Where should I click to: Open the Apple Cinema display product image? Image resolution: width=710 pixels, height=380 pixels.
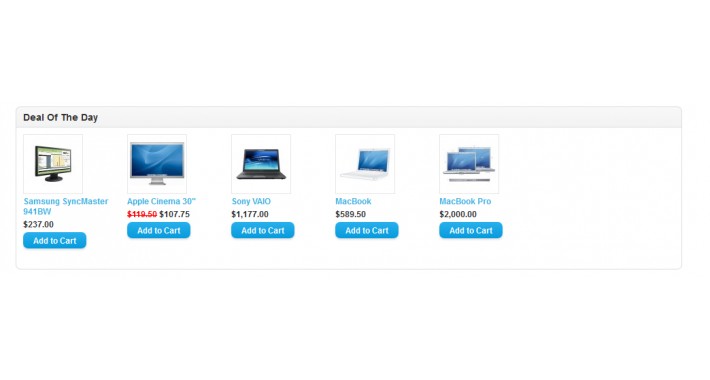click(x=157, y=164)
